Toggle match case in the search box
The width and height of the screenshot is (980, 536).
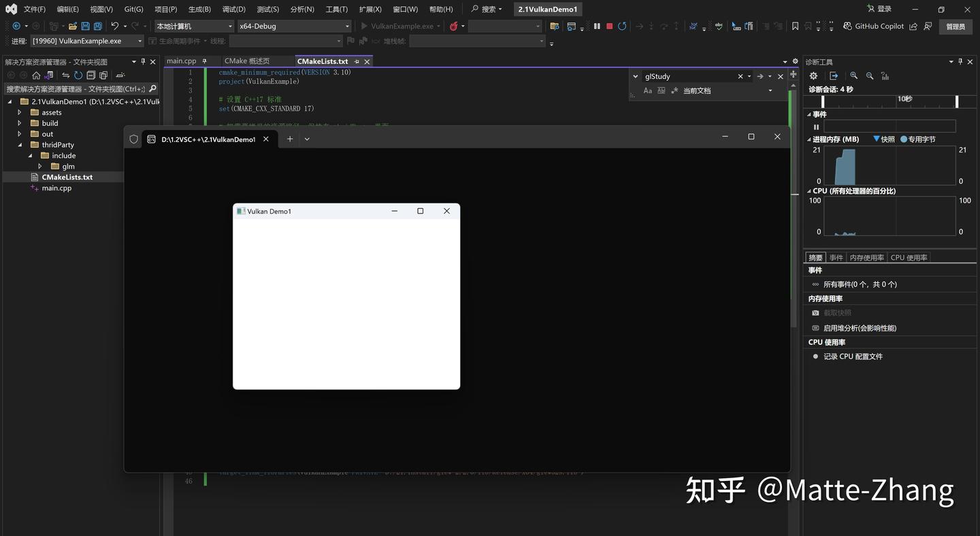(647, 90)
